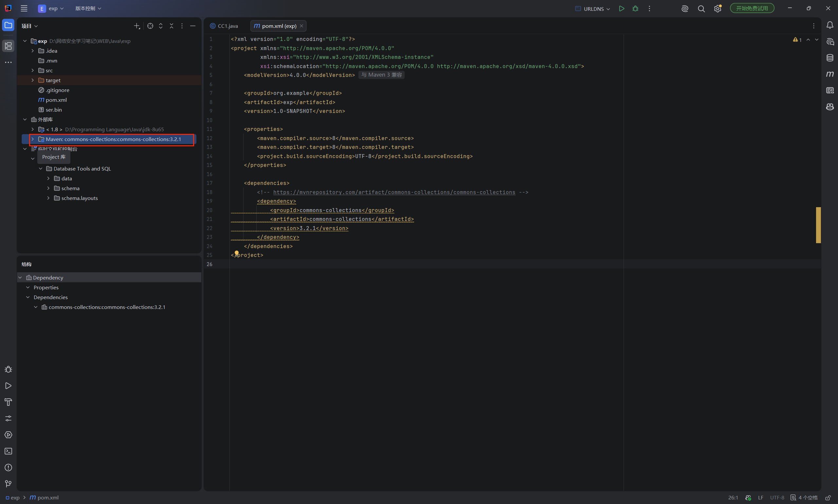Select ser.bin in project tree
Viewport: 838px width, 504px height.
(54, 110)
